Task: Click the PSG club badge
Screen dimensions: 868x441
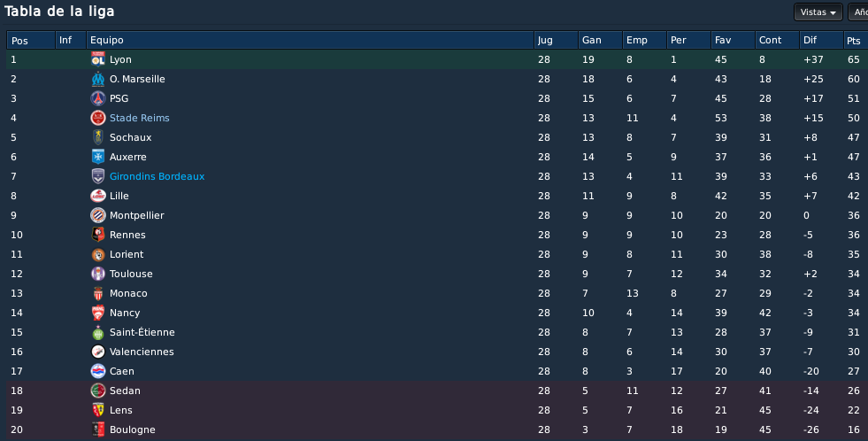Action: click(98, 98)
